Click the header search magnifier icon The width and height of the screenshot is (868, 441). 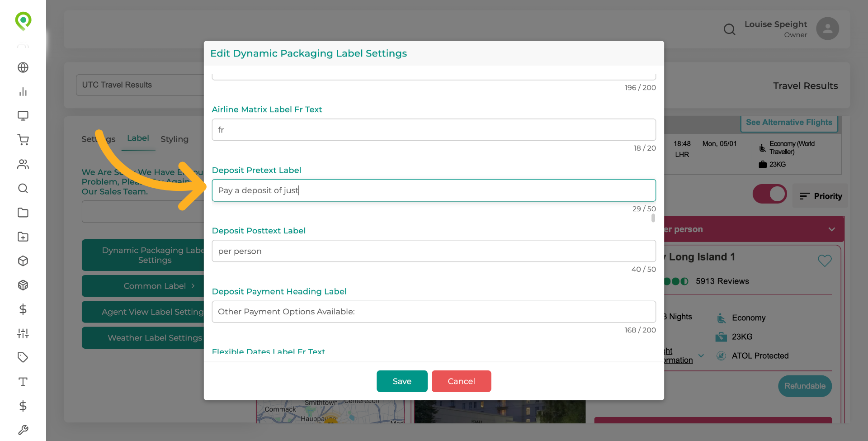(729, 29)
